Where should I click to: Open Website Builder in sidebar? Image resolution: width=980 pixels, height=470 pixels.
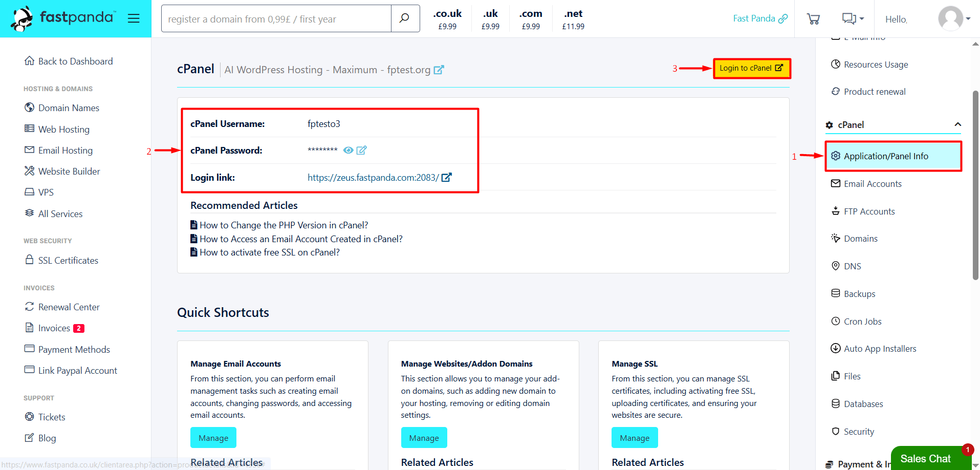62,171
